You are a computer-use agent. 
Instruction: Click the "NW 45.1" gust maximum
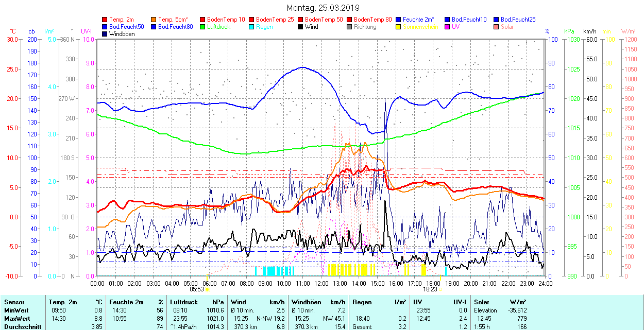334,319
